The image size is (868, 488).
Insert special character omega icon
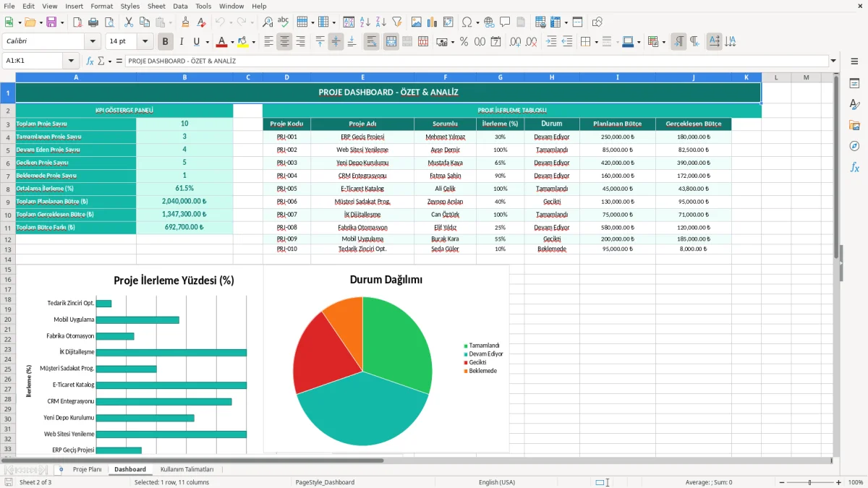pyautogui.click(x=467, y=22)
